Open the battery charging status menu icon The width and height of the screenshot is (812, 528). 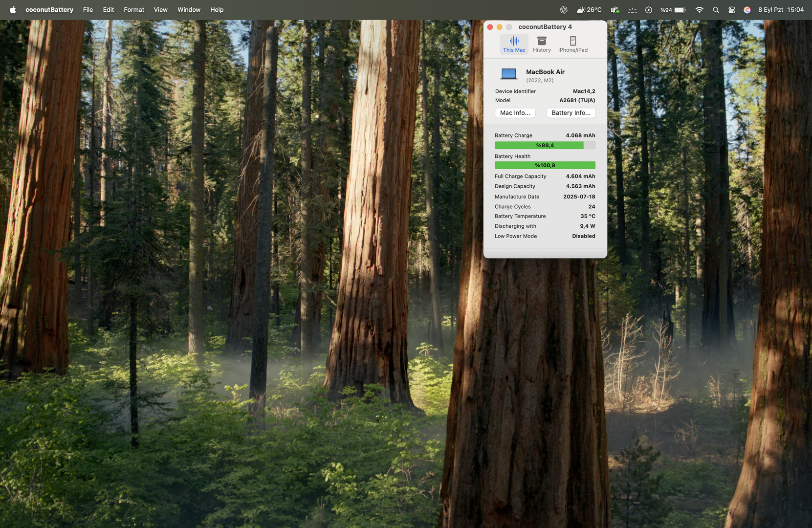pos(615,10)
